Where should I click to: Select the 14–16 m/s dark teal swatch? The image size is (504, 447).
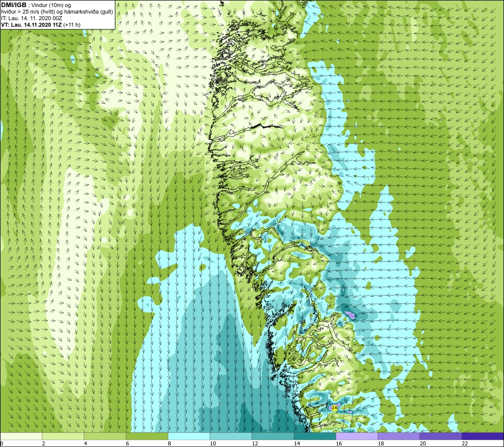pyautogui.click(x=315, y=436)
